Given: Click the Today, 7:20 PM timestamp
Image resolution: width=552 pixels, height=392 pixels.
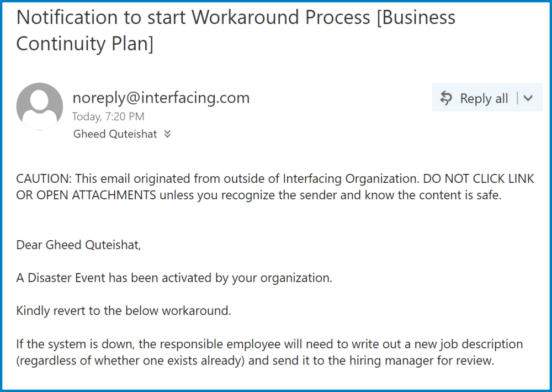Looking at the screenshot, I should (108, 116).
